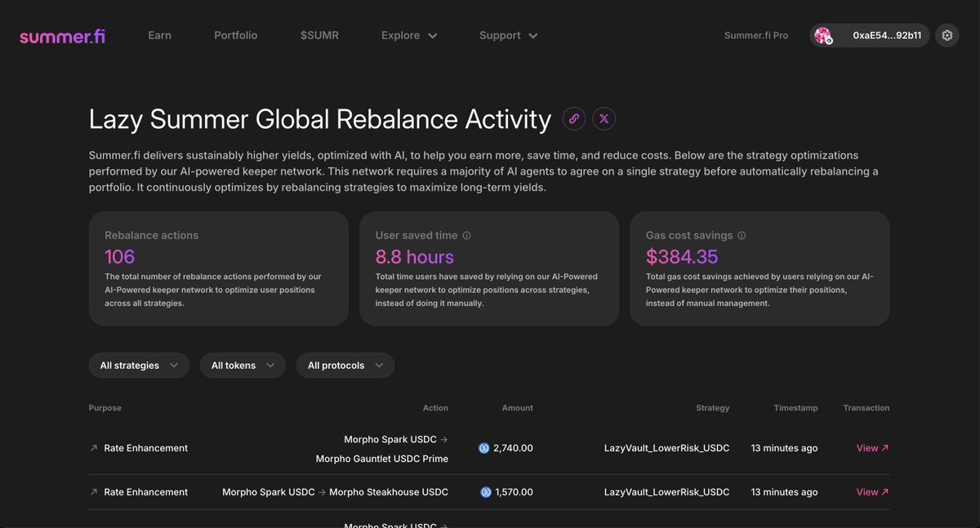Click Morpho Gauntlet USDC Prime text
The image size is (980, 528).
[382, 459]
